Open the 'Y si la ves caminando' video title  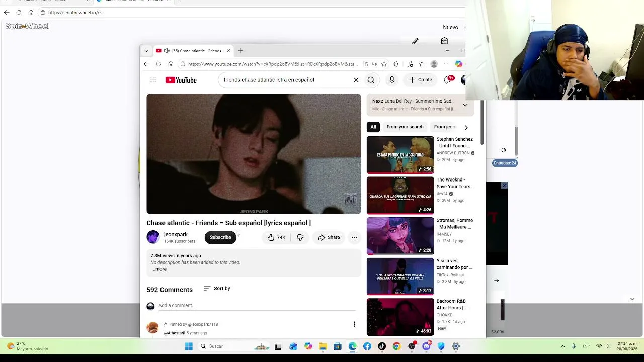[x=454, y=264]
